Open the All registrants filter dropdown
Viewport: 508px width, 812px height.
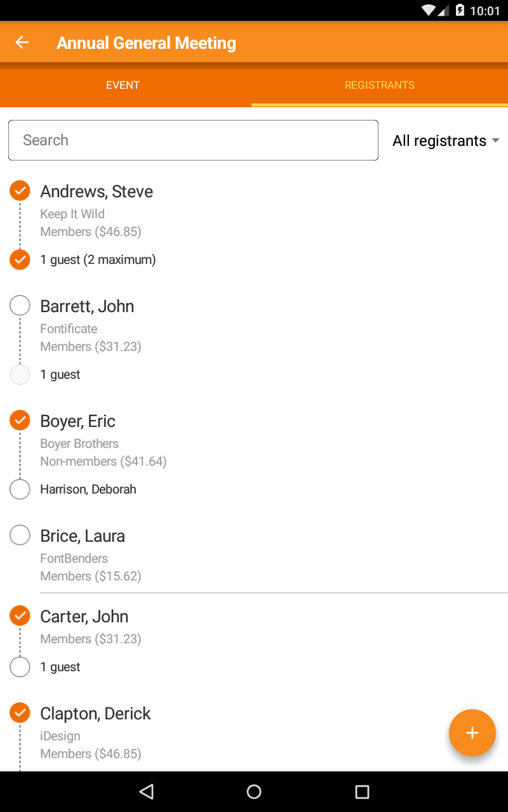446,141
